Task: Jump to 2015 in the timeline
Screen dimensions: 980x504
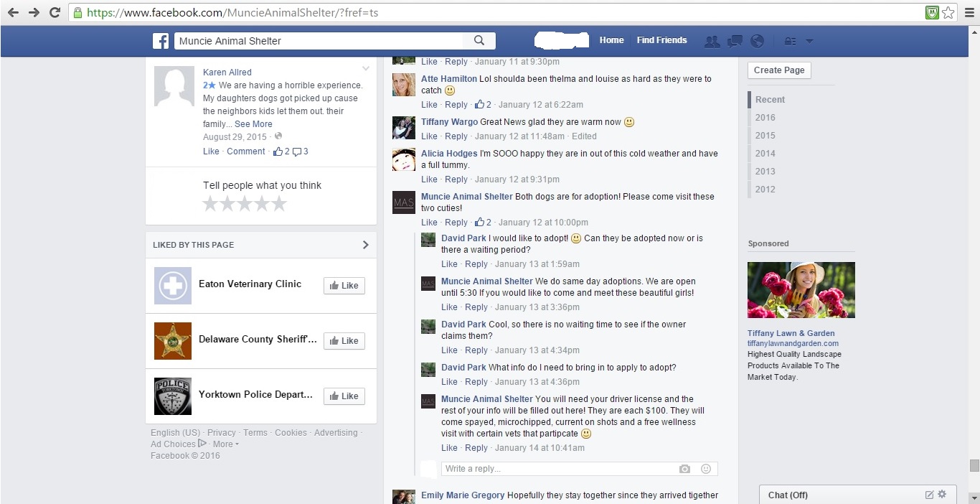Action: coord(765,136)
